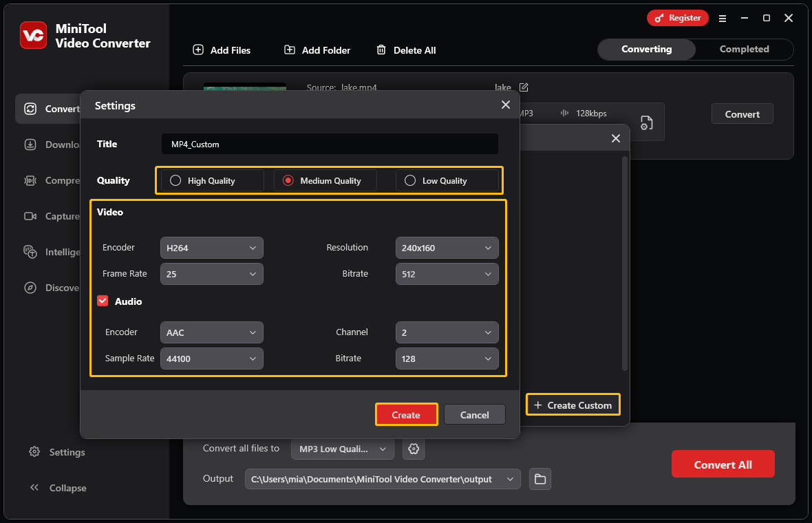812x523 pixels.
Task: Select the Low Quality radio button
Action: coord(410,180)
